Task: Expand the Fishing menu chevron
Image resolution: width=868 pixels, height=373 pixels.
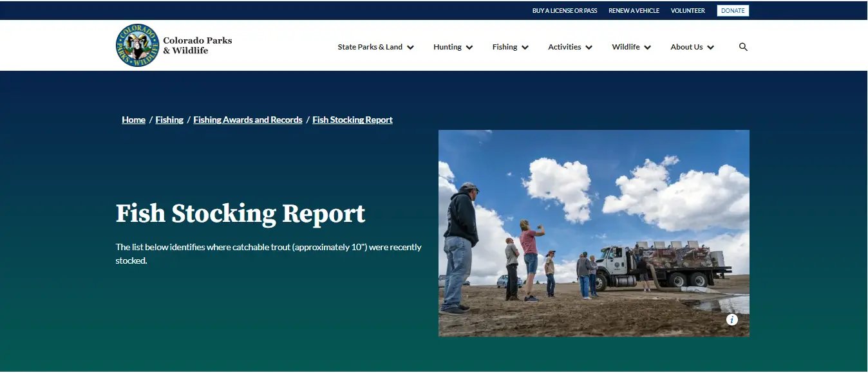Action: coord(525,48)
